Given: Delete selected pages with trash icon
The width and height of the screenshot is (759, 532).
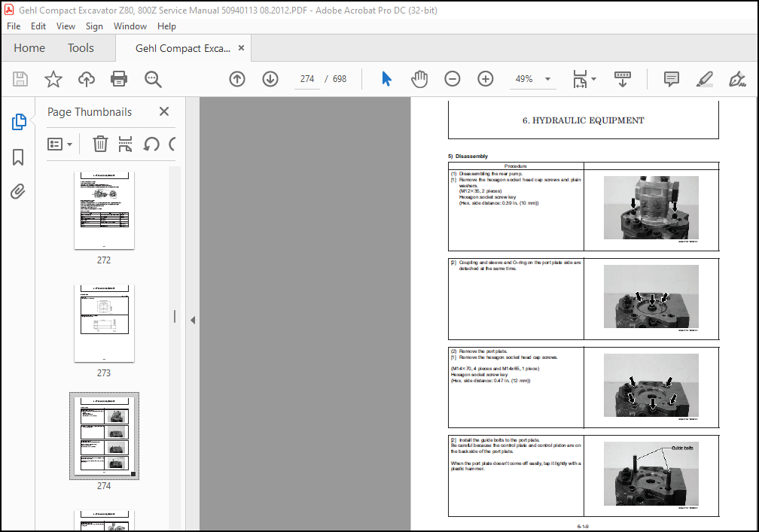Looking at the screenshot, I should [100, 144].
